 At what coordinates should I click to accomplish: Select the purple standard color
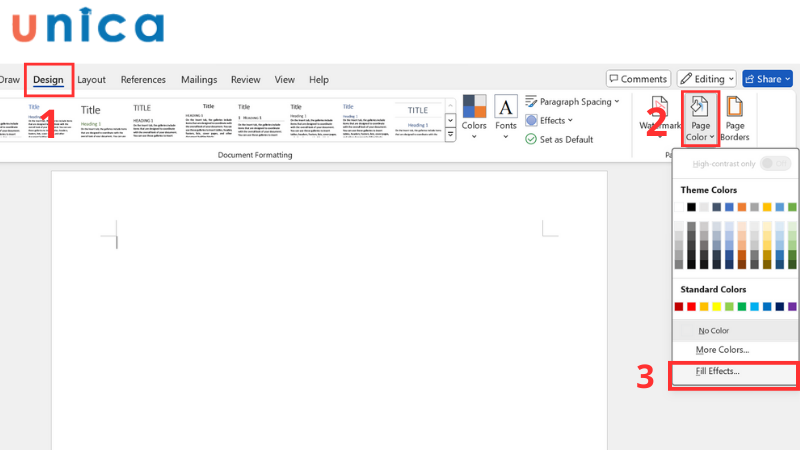point(792,306)
